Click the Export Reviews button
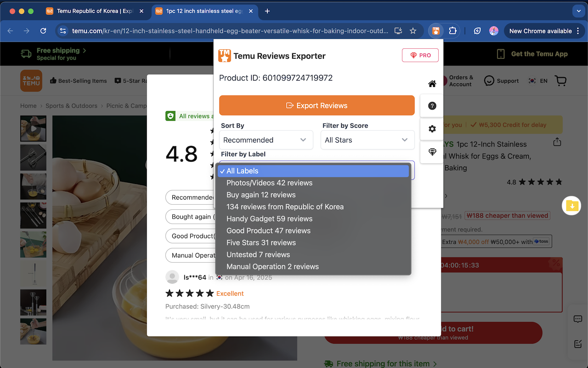The width and height of the screenshot is (588, 368). pos(317,105)
